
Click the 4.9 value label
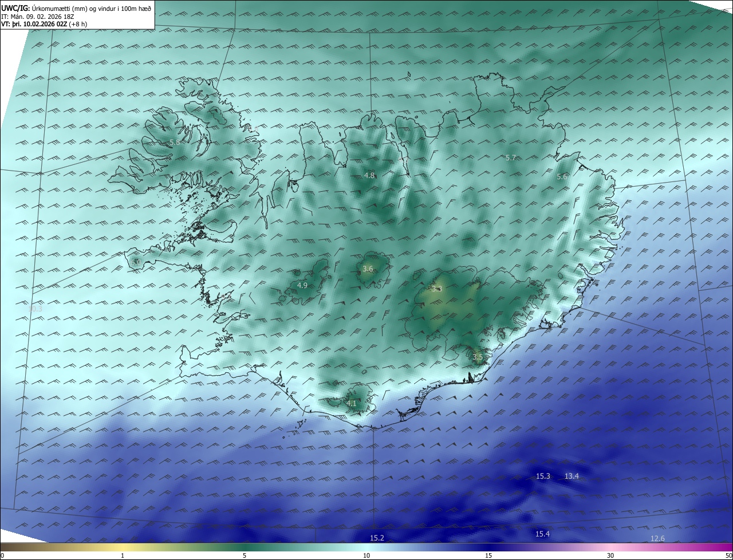pyautogui.click(x=302, y=285)
